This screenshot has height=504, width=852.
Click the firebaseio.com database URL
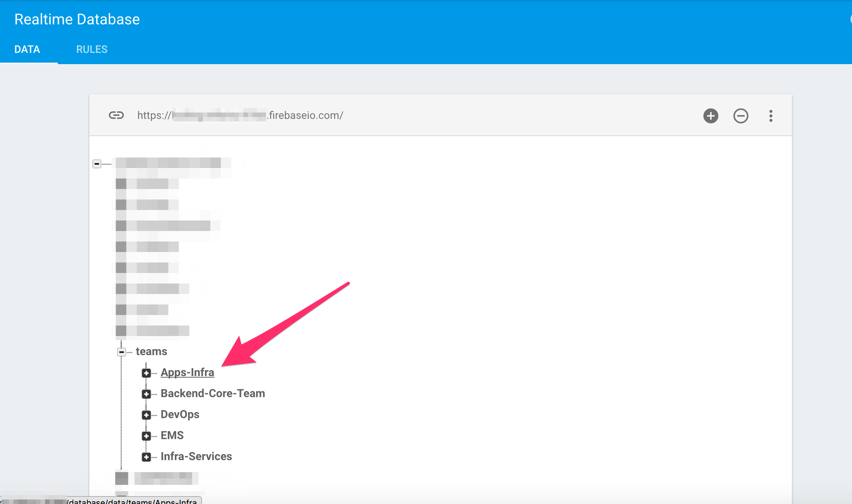[240, 115]
